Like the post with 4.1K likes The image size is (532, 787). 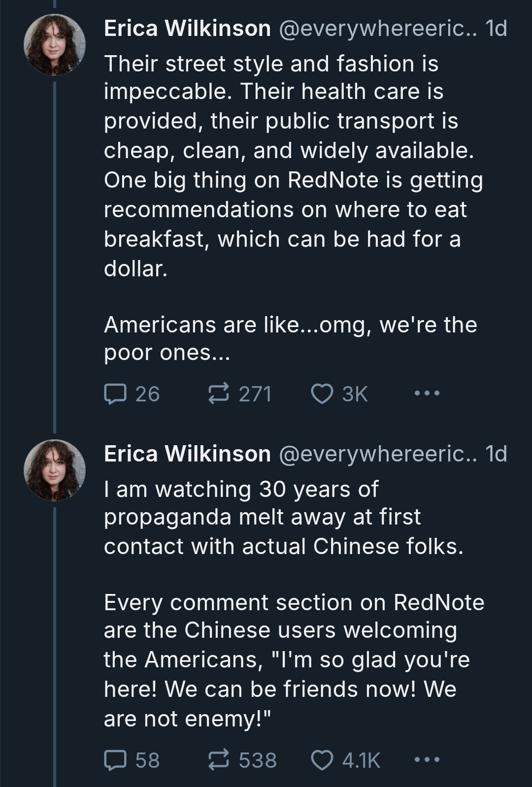coord(323,760)
